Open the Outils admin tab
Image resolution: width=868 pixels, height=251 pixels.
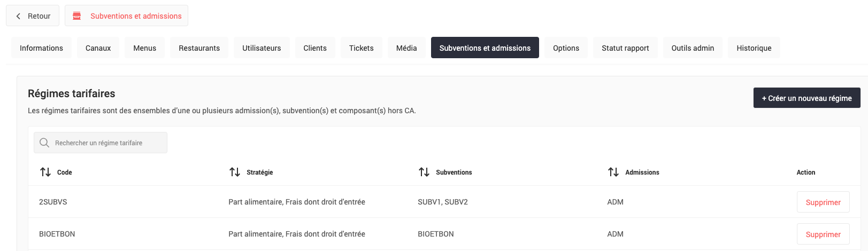pos(693,48)
